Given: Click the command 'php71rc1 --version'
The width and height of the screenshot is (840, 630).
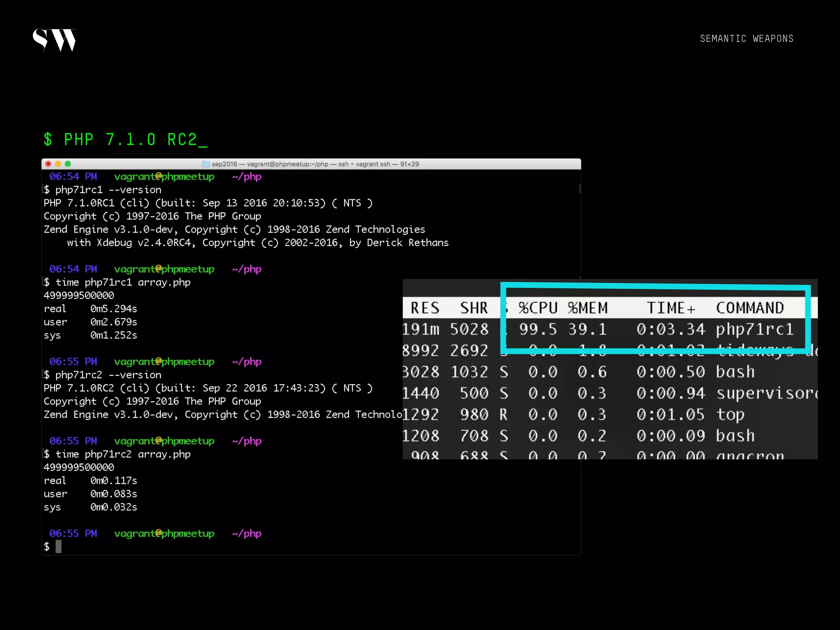Looking at the screenshot, I should pyautogui.click(x=108, y=190).
